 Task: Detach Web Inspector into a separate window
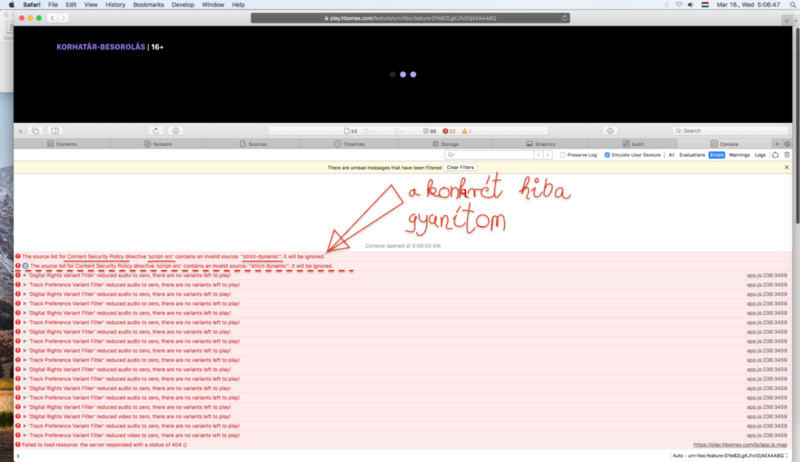click(36, 131)
